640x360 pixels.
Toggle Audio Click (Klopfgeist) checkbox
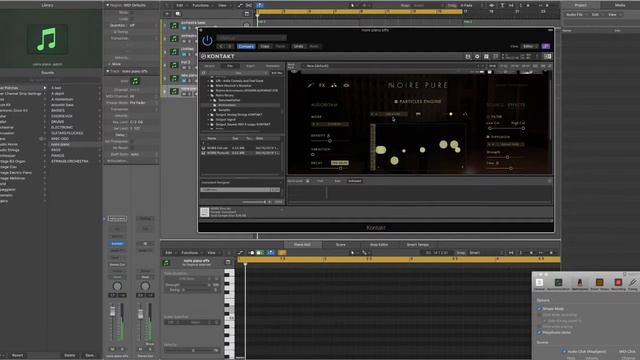tap(564, 351)
